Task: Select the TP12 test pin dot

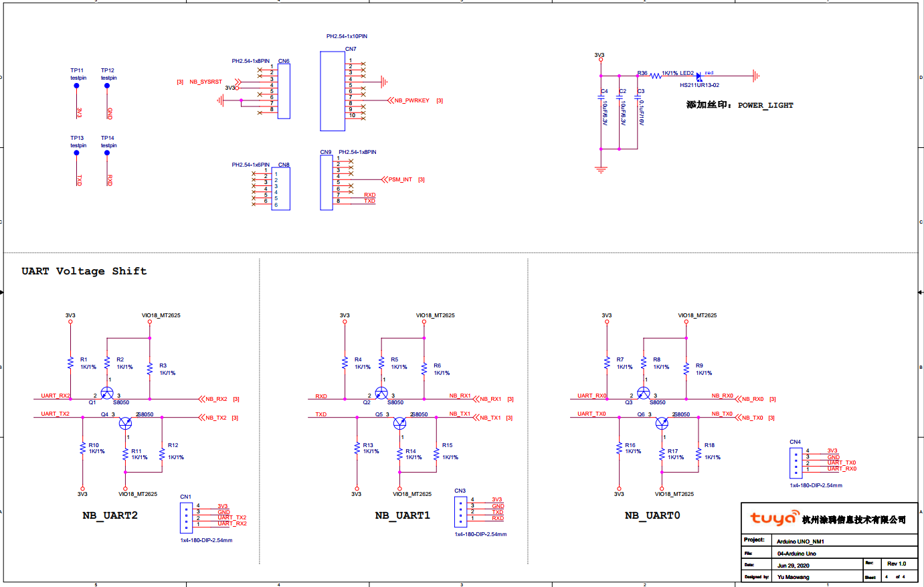Action: pyautogui.click(x=107, y=86)
